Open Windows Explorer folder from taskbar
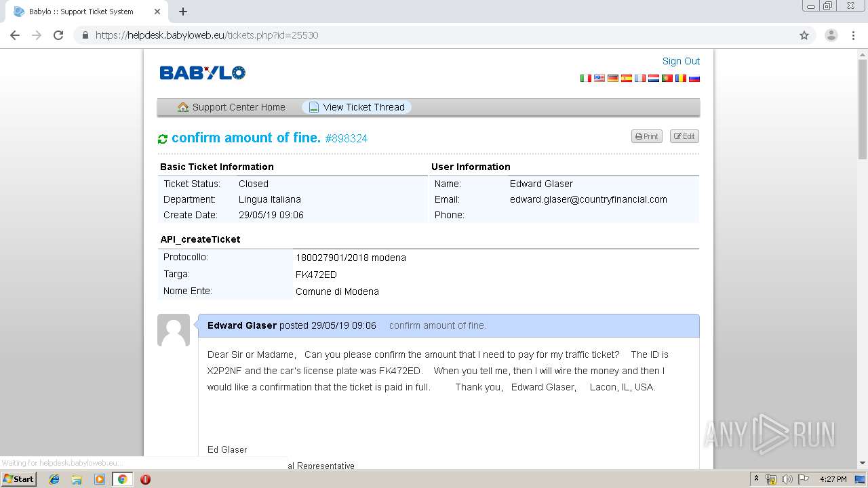 click(77, 479)
